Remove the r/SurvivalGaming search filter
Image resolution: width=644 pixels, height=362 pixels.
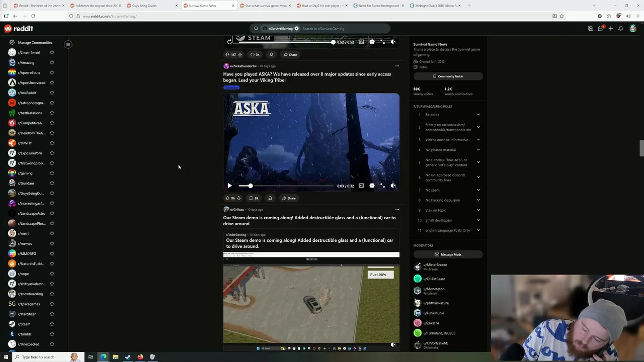tap(296, 29)
